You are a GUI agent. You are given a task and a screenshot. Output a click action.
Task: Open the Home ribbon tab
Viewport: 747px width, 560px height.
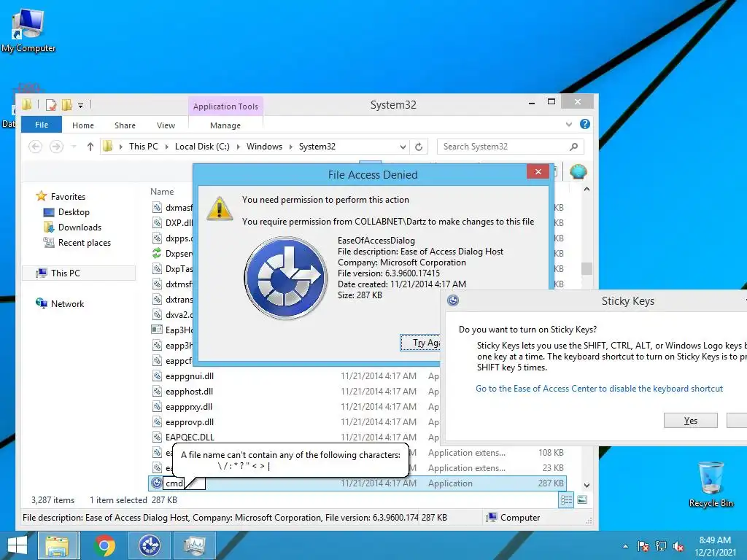83,125
